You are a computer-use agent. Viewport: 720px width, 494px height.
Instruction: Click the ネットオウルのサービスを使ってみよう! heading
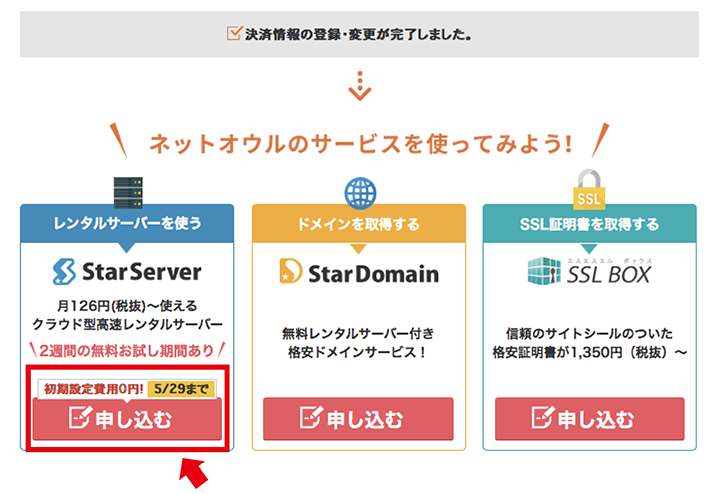(x=360, y=144)
